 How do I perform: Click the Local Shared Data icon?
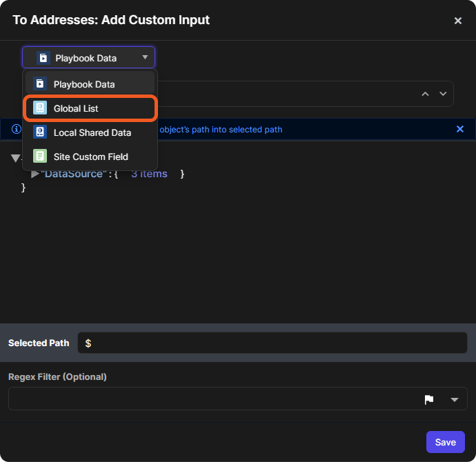pyautogui.click(x=40, y=132)
